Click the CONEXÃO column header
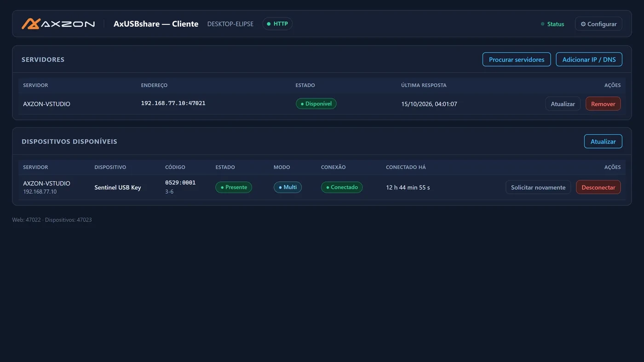644x362 pixels. coord(333,167)
